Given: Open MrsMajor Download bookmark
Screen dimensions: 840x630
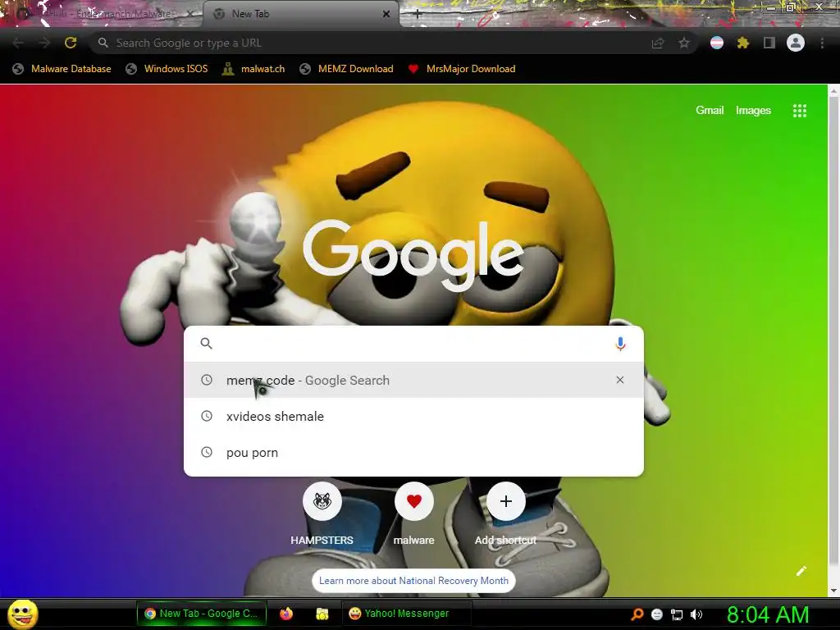Looking at the screenshot, I should pos(462,69).
